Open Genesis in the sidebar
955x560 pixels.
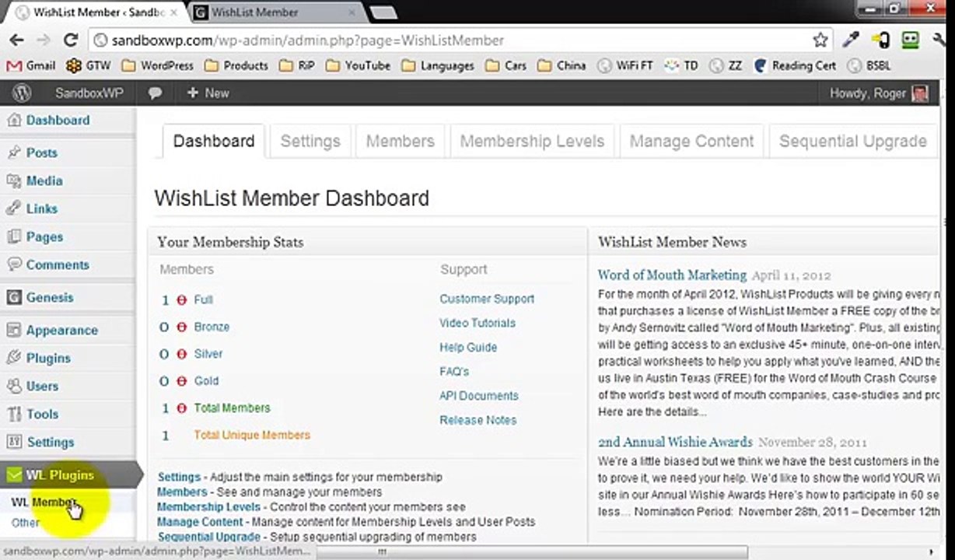click(50, 298)
